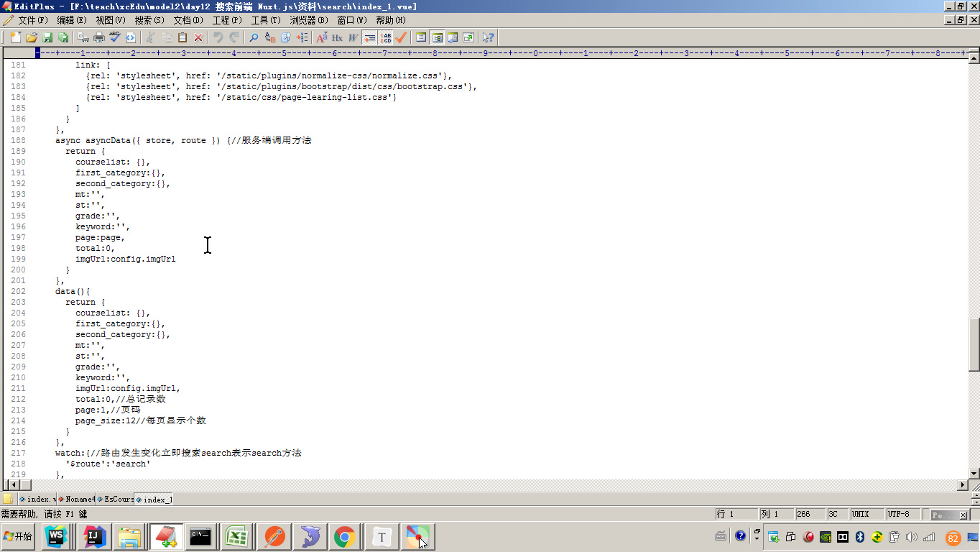Copy using the toolbar Copy icon
This screenshot has width=980, height=552.
[x=167, y=37]
